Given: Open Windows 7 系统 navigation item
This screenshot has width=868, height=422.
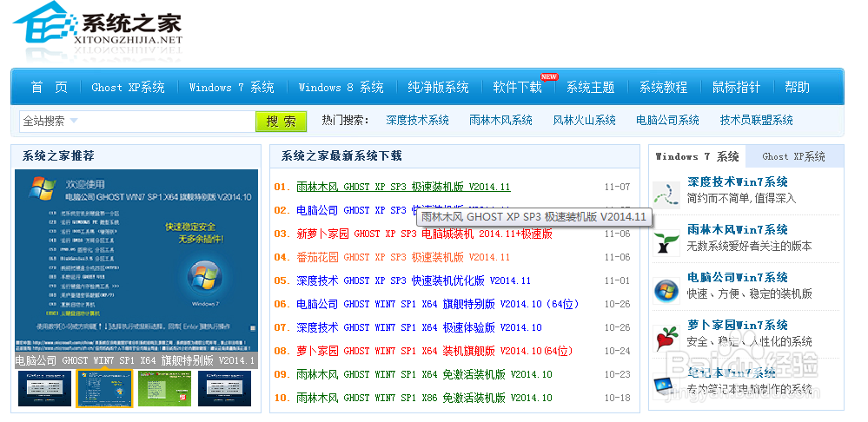Looking at the screenshot, I should [231, 88].
